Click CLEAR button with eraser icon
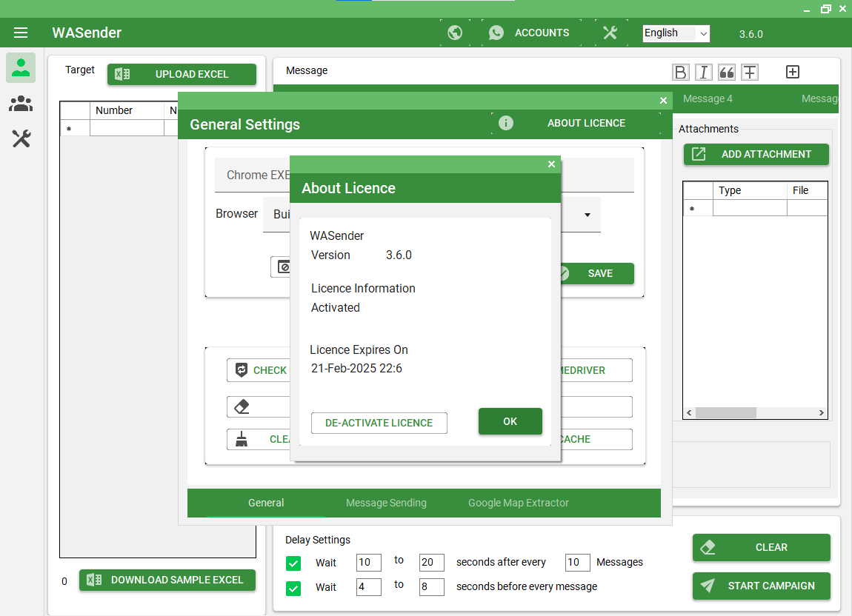Viewport: 852px width, 616px height. coord(762,548)
